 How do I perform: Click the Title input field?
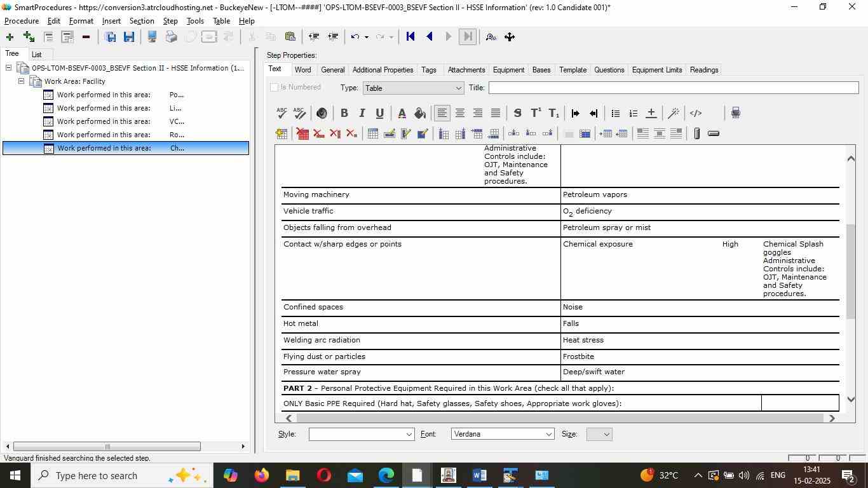tap(674, 88)
